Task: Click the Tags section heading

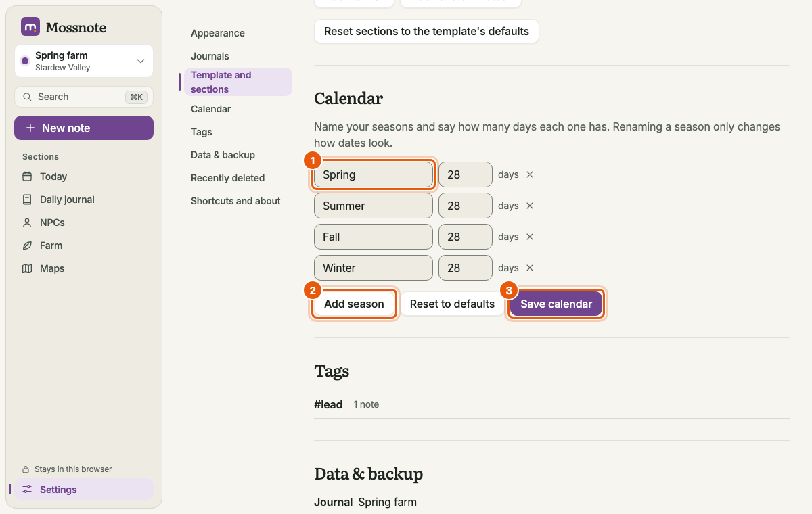Action: click(332, 371)
